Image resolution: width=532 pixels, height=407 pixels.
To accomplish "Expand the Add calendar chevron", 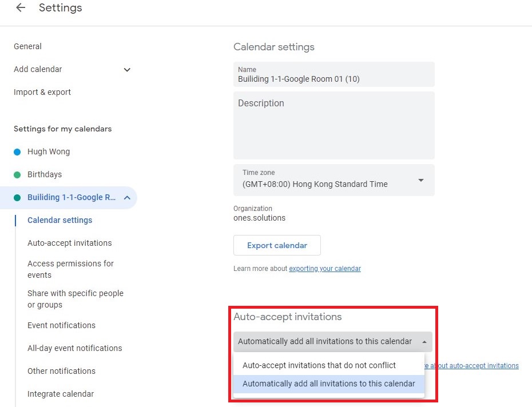I will [127, 70].
